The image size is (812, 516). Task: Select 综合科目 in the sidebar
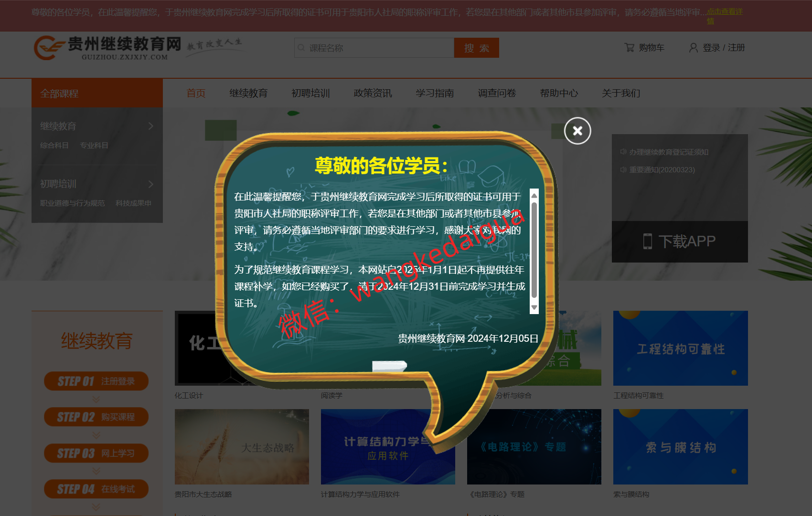(54, 145)
